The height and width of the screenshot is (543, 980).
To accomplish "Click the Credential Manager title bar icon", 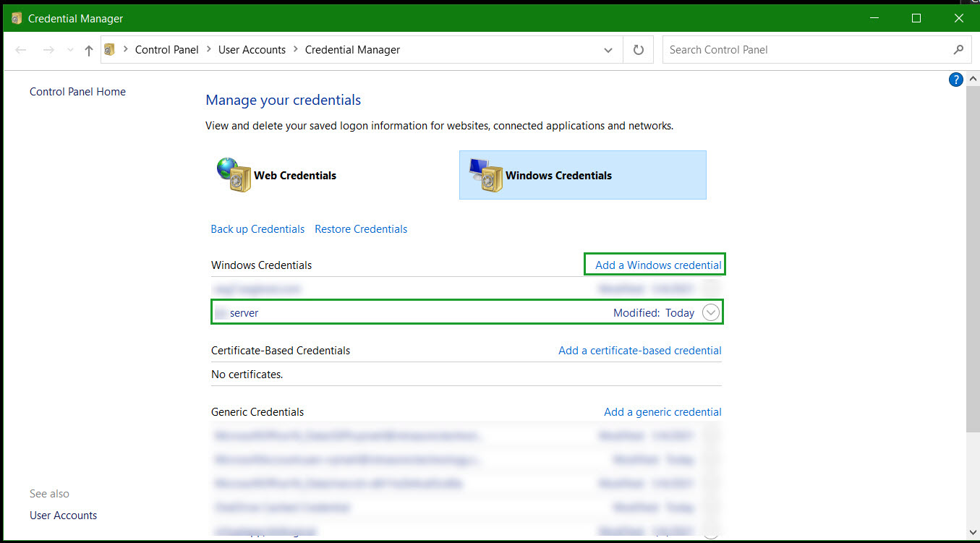I will tap(17, 18).
